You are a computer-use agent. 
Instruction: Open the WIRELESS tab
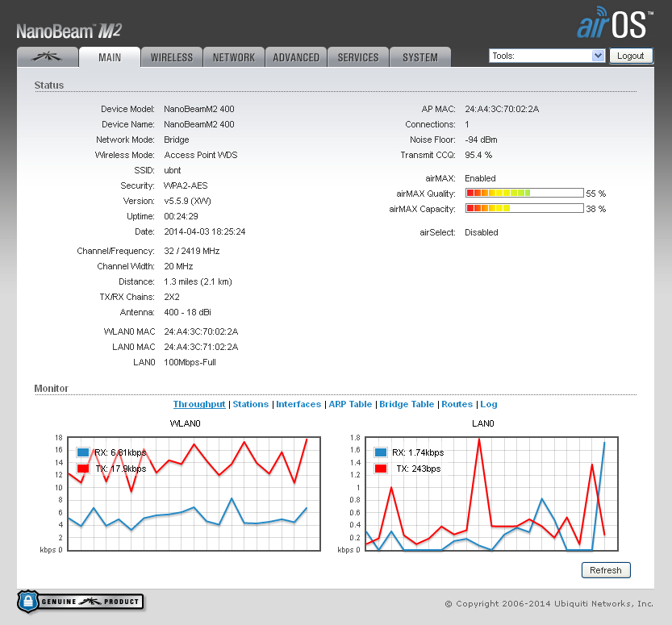coord(172,57)
